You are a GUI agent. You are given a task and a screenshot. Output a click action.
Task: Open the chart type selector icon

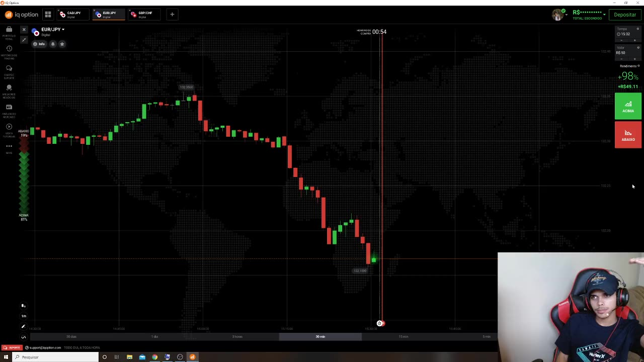click(23, 306)
